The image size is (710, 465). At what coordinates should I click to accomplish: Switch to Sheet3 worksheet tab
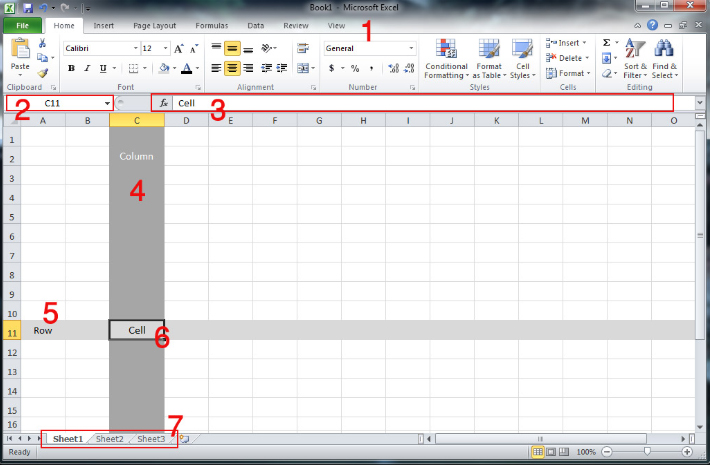151,439
